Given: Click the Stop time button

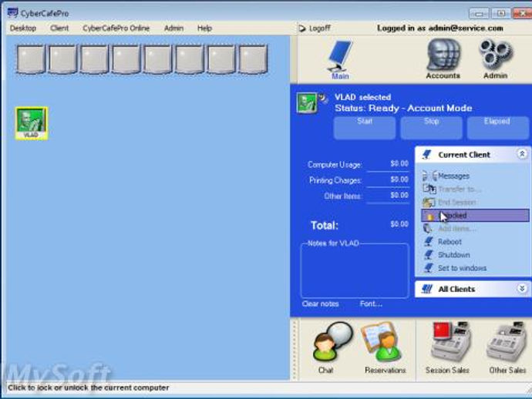Looking at the screenshot, I should coord(431,128).
